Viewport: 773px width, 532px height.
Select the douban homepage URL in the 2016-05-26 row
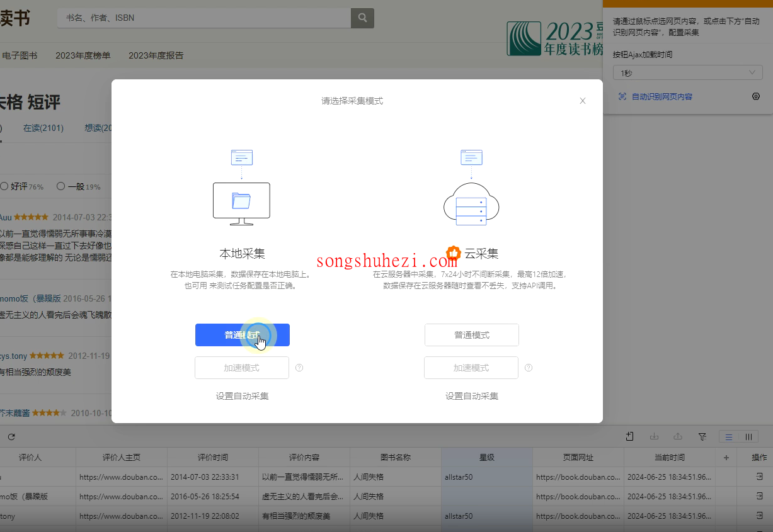point(122,497)
